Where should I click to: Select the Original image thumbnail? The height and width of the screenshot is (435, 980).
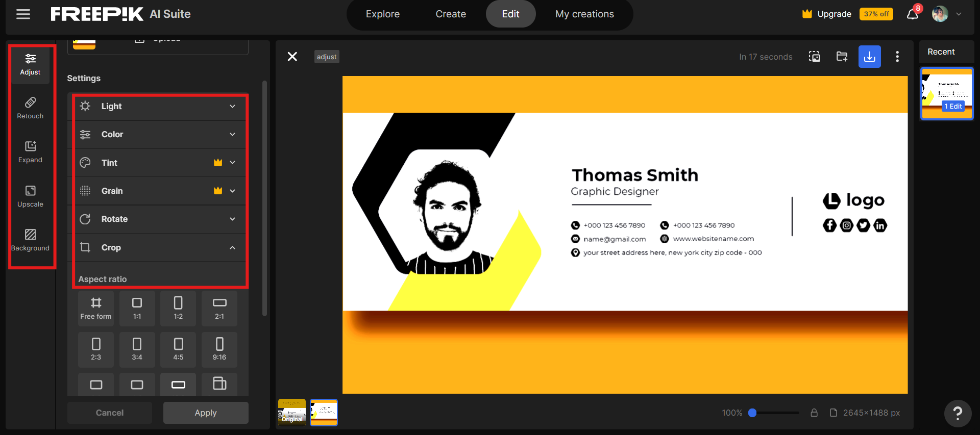[x=292, y=412]
